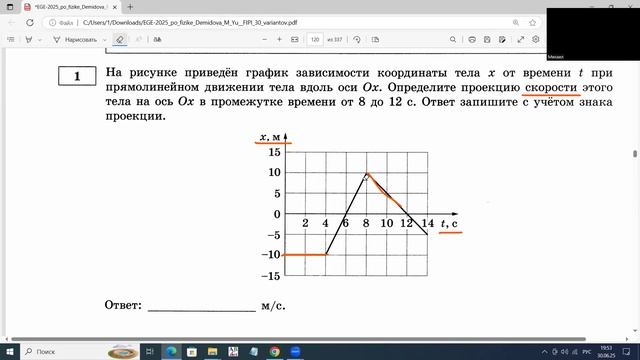Save the PDF document
The width and height of the screenshot is (640, 360).
pyautogui.click(x=487, y=40)
